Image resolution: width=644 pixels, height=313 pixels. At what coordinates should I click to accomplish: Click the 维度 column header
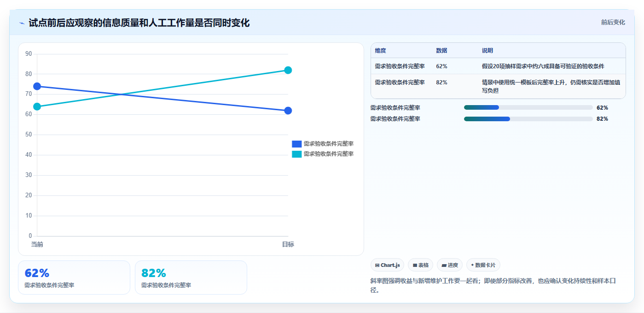[380, 51]
